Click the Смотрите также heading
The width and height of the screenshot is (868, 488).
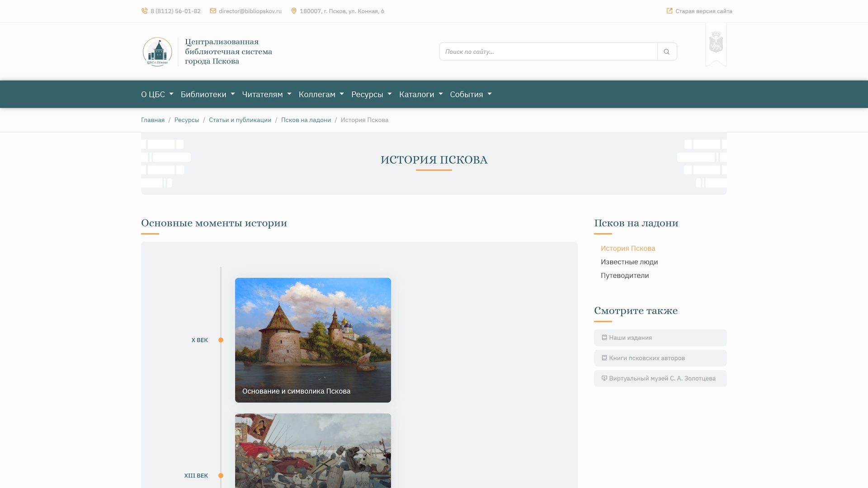pos(636,310)
